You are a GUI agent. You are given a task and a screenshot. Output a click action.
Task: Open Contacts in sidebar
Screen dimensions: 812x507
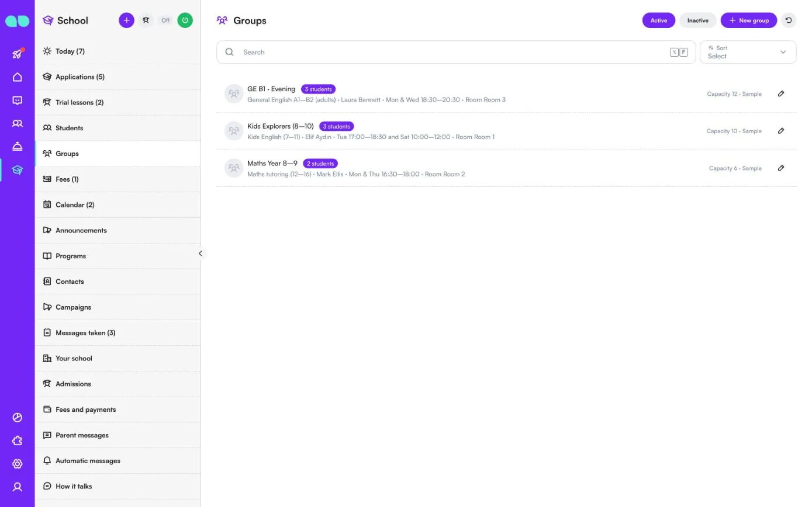[x=118, y=282]
